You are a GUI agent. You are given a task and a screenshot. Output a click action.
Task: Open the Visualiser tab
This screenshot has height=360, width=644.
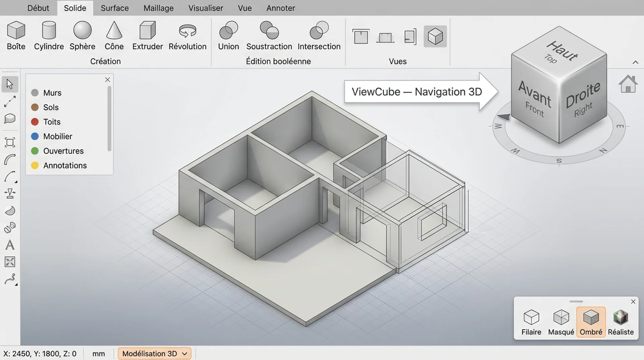pyautogui.click(x=206, y=8)
